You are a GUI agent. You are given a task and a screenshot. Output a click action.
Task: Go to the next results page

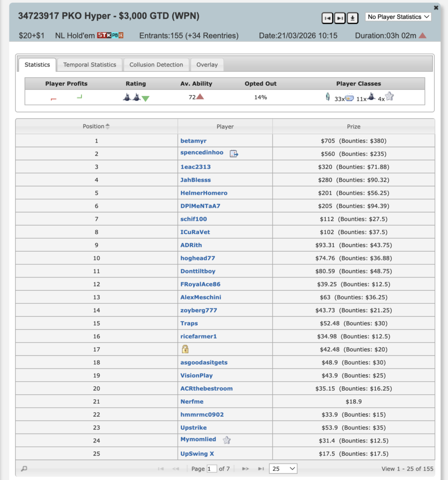(245, 469)
